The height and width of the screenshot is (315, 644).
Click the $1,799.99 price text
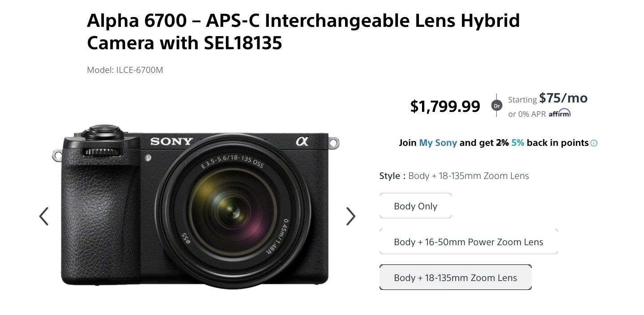pos(444,106)
